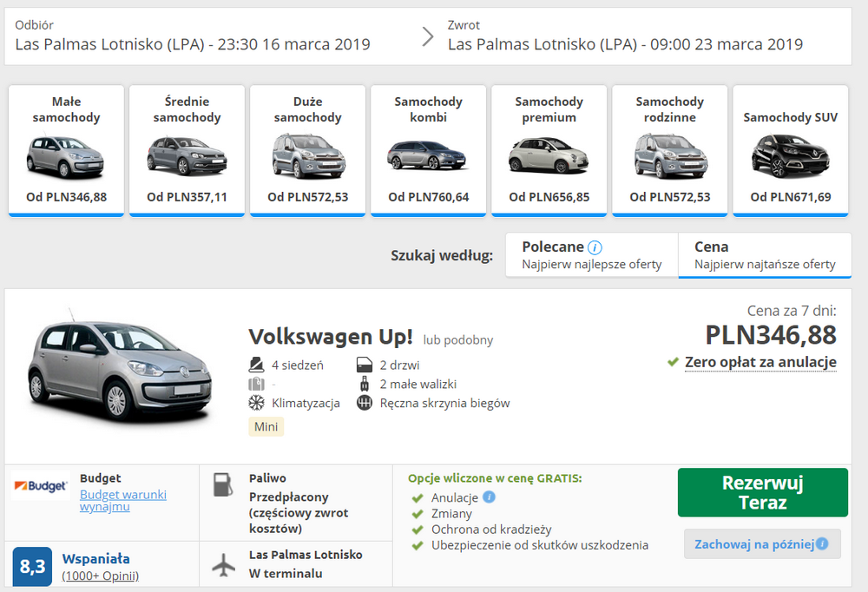This screenshot has width=868, height=592.
Task: Click the Cena za 7 dni label
Action: pos(792,311)
